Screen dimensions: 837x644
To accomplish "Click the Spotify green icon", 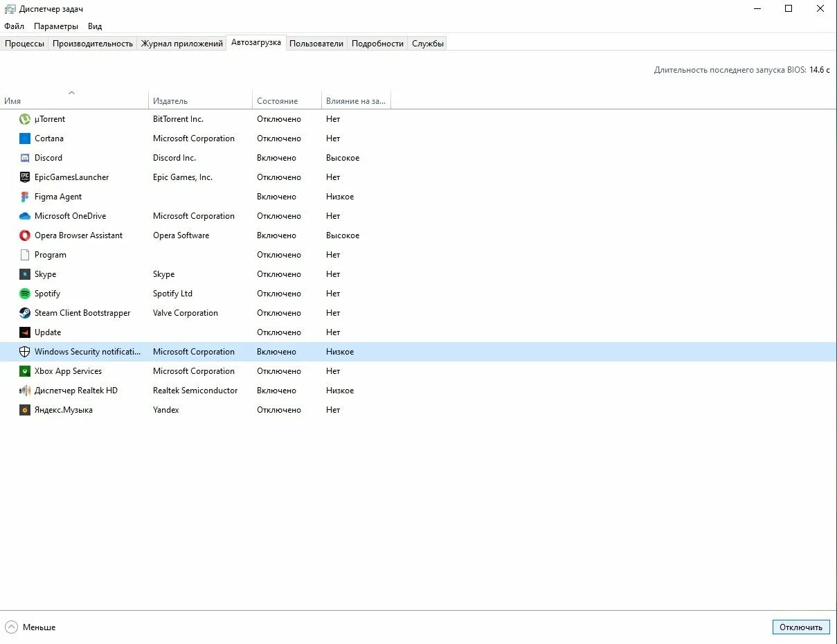I will point(25,294).
